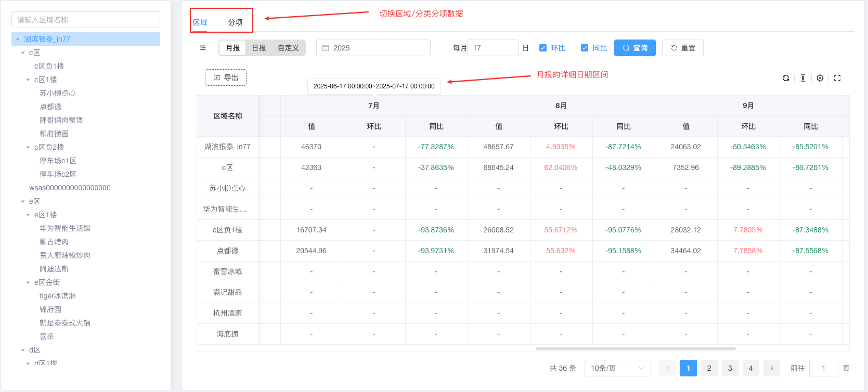The width and height of the screenshot is (868, 392).
Task: Click the 查询 search button
Action: pyautogui.click(x=635, y=48)
